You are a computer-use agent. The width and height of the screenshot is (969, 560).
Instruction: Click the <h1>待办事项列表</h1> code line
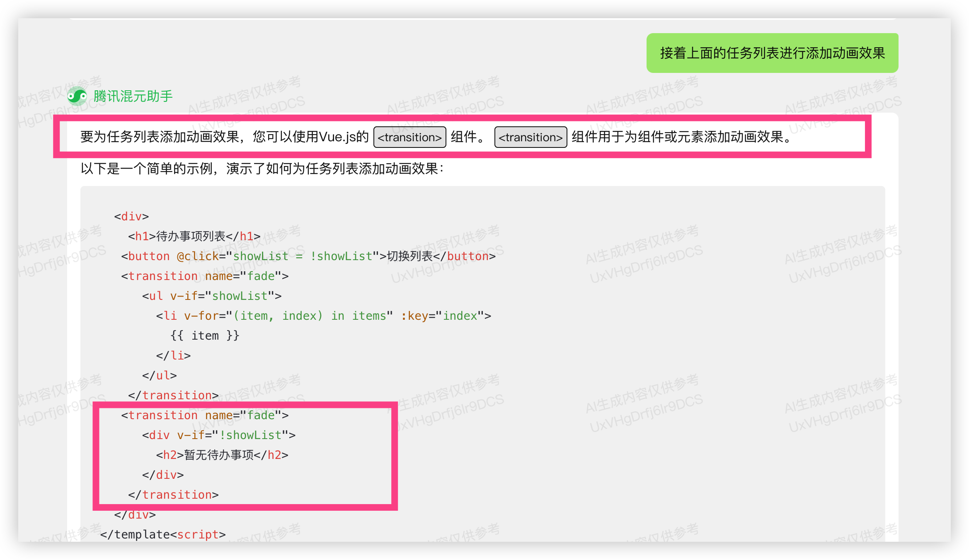point(194,236)
